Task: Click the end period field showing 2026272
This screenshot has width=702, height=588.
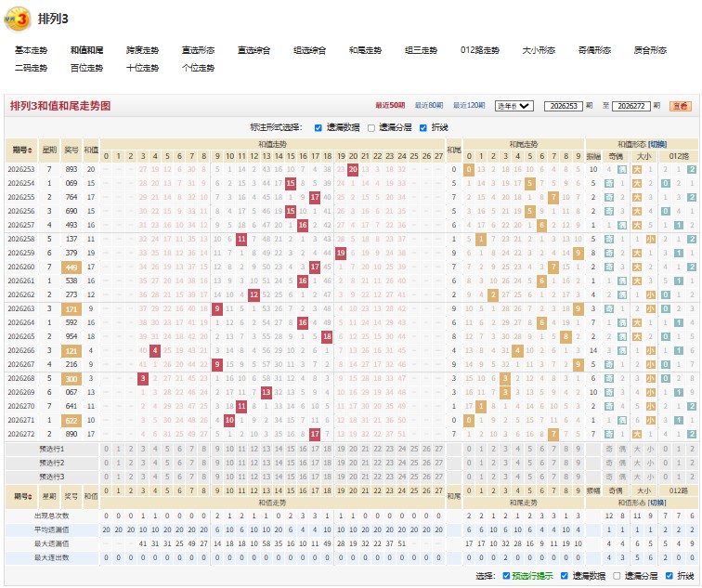Action: tap(630, 106)
